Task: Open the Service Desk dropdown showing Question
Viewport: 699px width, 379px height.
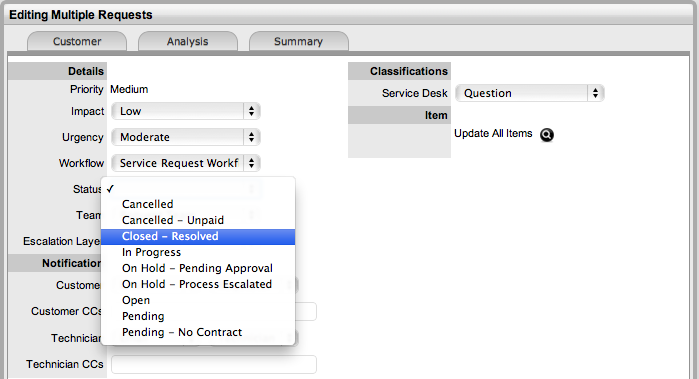Action: pyautogui.click(x=530, y=93)
